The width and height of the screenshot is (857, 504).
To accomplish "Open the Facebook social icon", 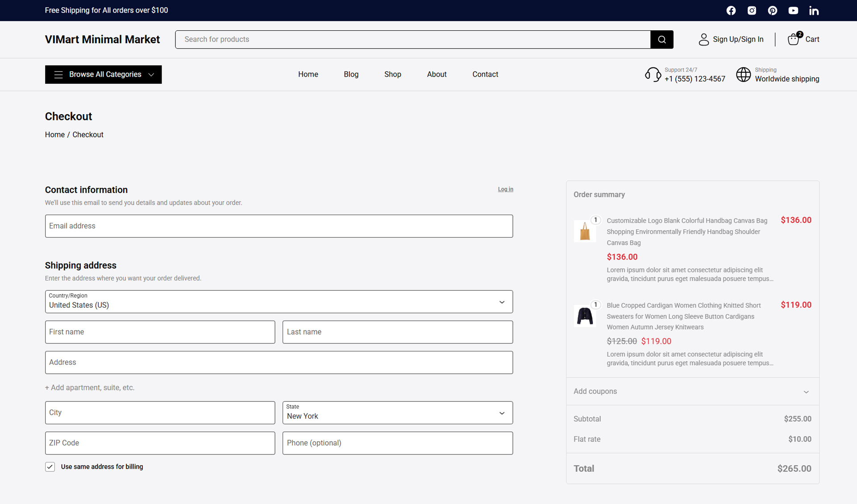I will coord(731,10).
